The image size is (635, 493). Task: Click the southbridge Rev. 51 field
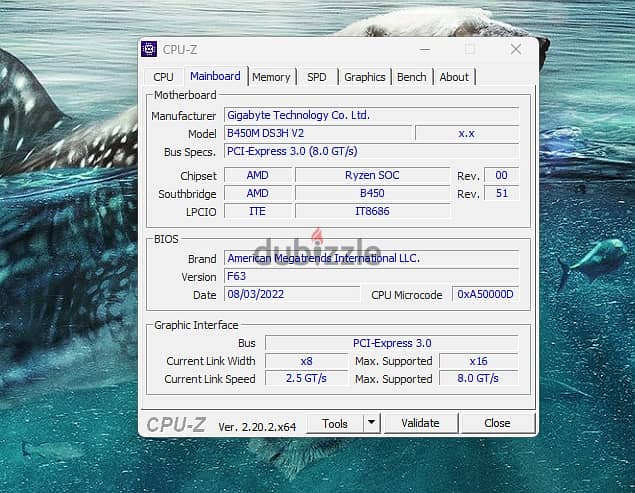pos(501,193)
